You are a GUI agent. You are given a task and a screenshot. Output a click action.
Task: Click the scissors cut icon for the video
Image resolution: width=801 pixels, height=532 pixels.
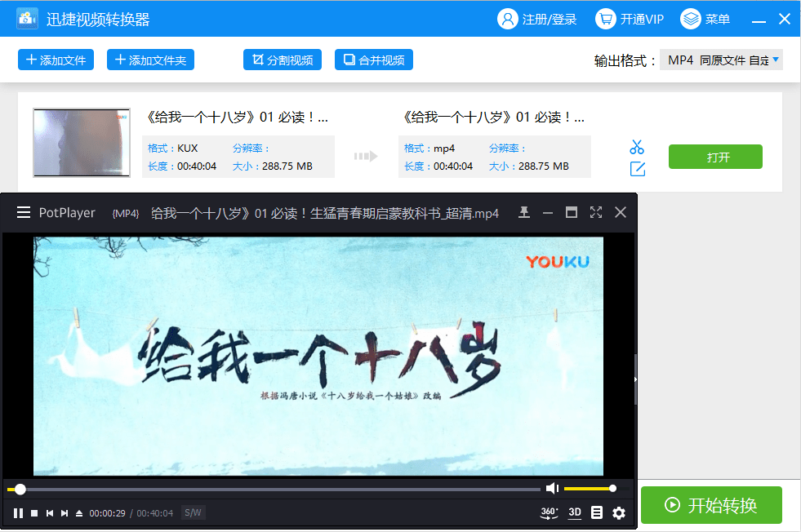[x=637, y=147]
